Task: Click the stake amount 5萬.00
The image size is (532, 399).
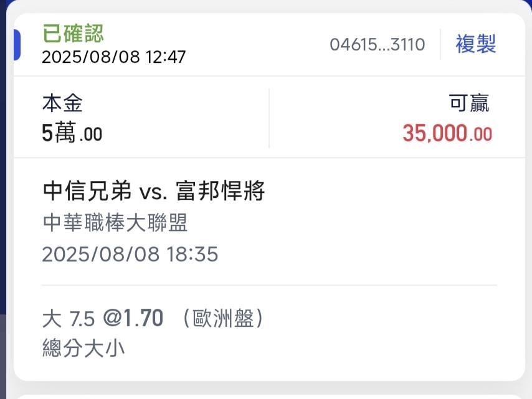Action: [x=72, y=133]
